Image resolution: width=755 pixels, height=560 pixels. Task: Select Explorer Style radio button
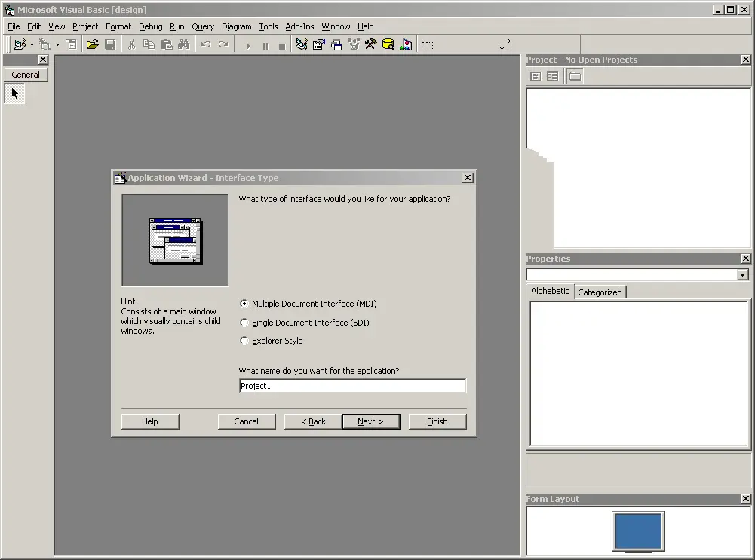pyautogui.click(x=244, y=341)
